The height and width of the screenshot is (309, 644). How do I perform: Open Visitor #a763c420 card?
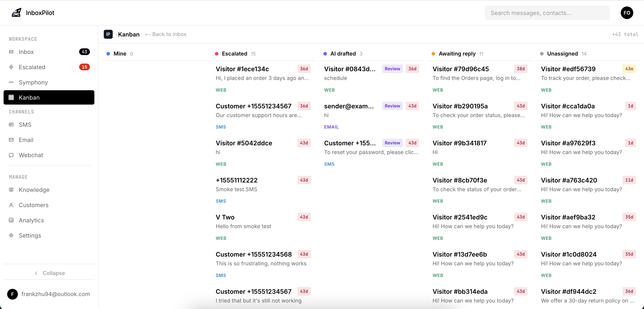coord(588,190)
